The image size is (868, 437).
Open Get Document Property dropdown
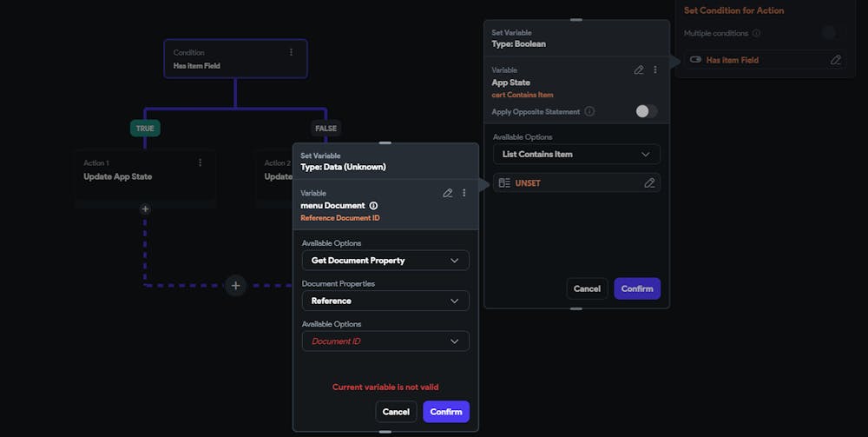coord(385,261)
